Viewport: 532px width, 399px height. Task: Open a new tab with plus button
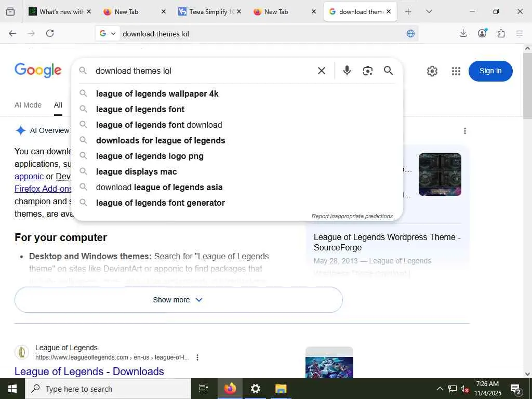(x=408, y=12)
